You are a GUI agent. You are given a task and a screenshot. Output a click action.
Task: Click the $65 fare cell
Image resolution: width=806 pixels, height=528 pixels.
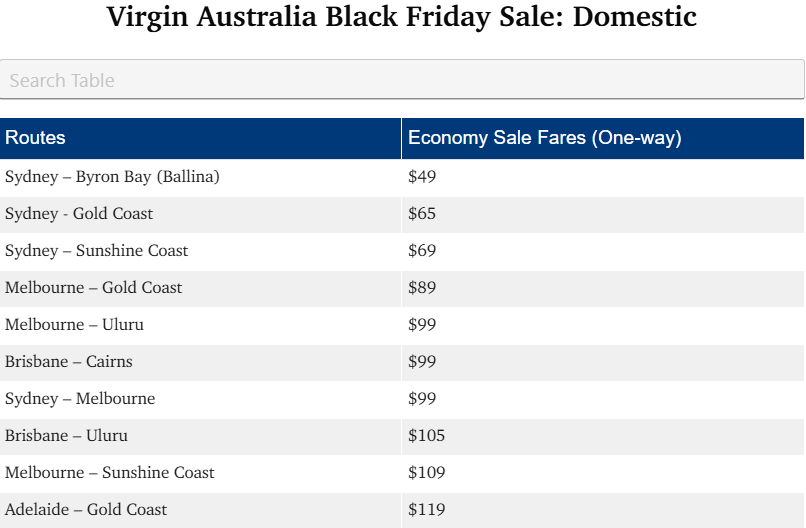(x=422, y=214)
